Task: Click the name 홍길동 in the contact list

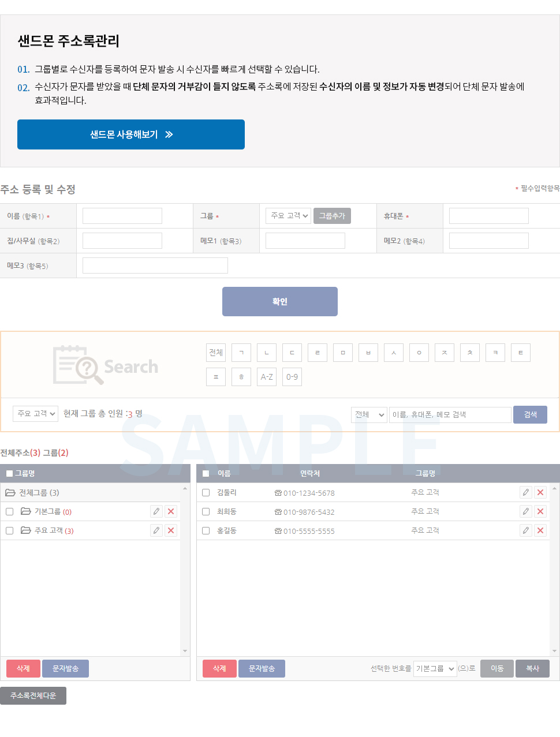Action: click(x=227, y=530)
